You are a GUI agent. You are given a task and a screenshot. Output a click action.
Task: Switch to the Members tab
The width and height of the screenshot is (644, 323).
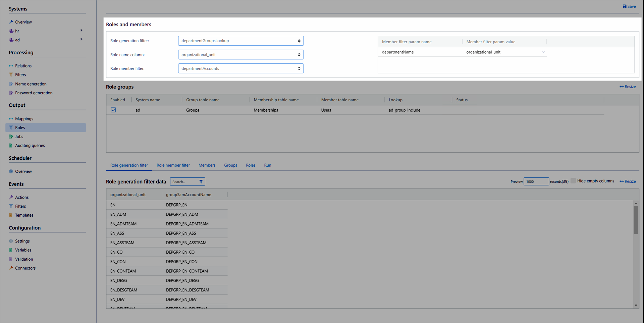tap(207, 165)
